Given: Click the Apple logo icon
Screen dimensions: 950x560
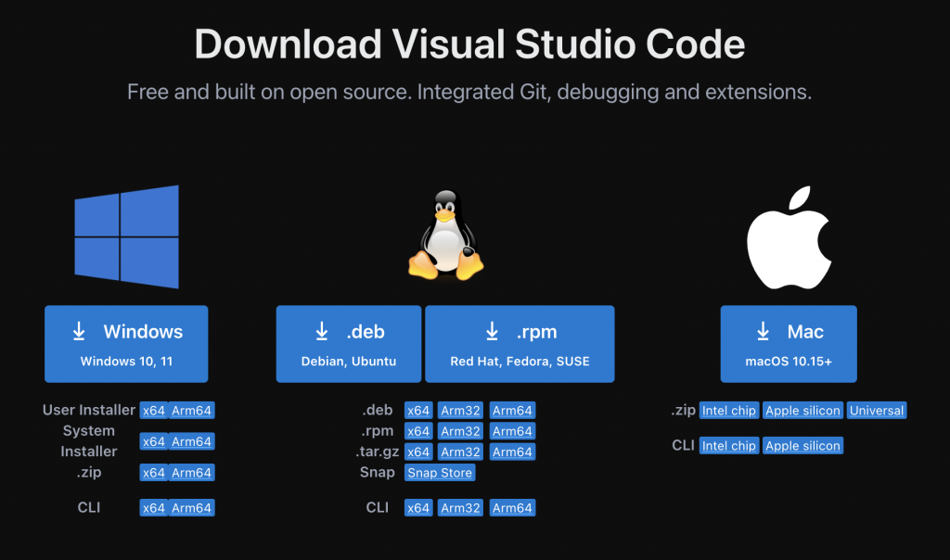Looking at the screenshot, I should click(x=789, y=237).
